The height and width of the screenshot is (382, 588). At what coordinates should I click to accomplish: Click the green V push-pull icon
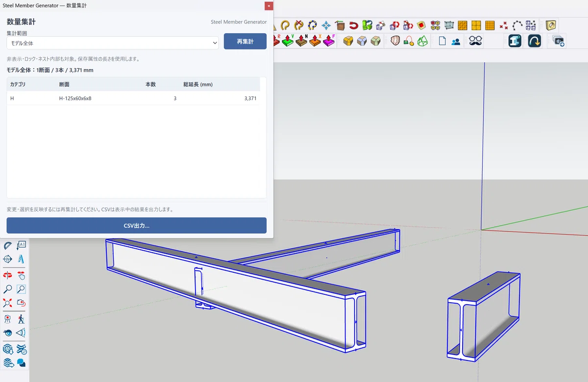pos(289,41)
